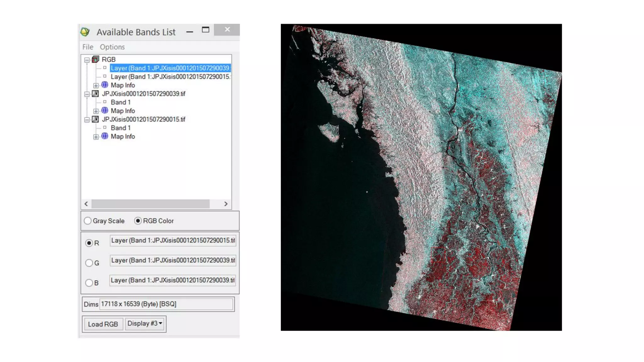This screenshot has width=644, height=362.
Task: Select the B channel radio button
Action: click(89, 283)
